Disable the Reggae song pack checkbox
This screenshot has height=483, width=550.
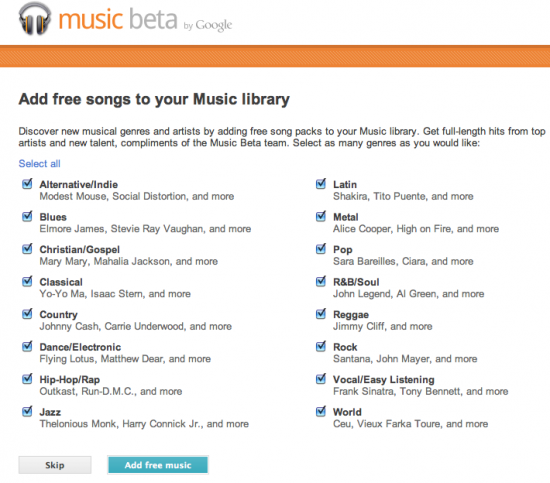point(321,314)
